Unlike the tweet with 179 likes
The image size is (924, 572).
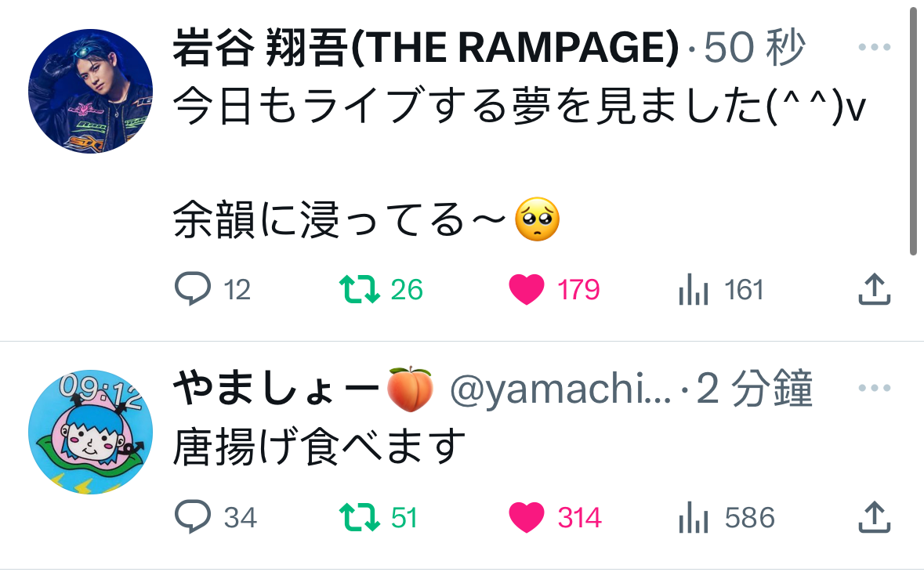[526, 289]
